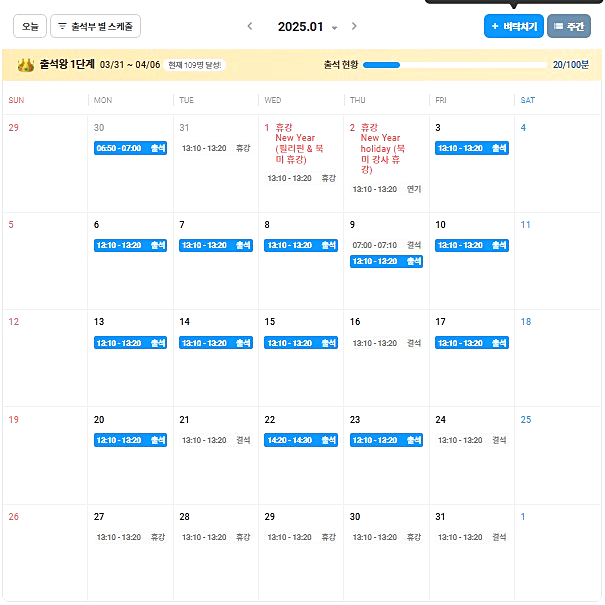The width and height of the screenshot is (605, 605).
Task: Open the 06:50 - 07:00 event on 30th
Action: point(130,148)
